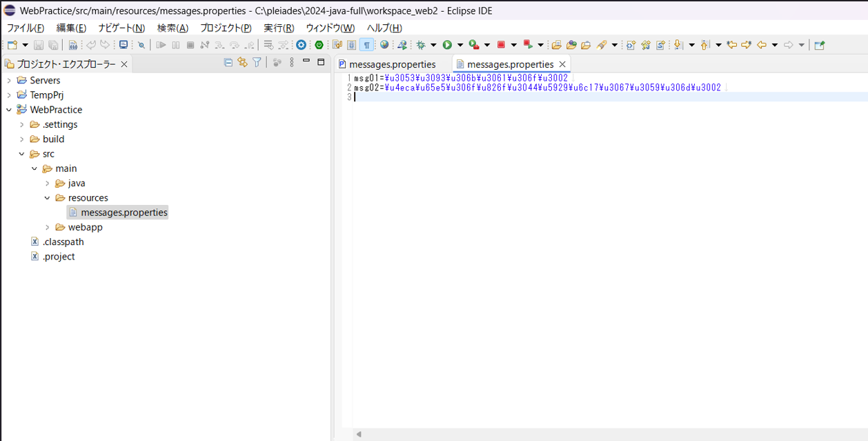
Task: Open the ファイル(F) menu
Action: pyautogui.click(x=26, y=28)
